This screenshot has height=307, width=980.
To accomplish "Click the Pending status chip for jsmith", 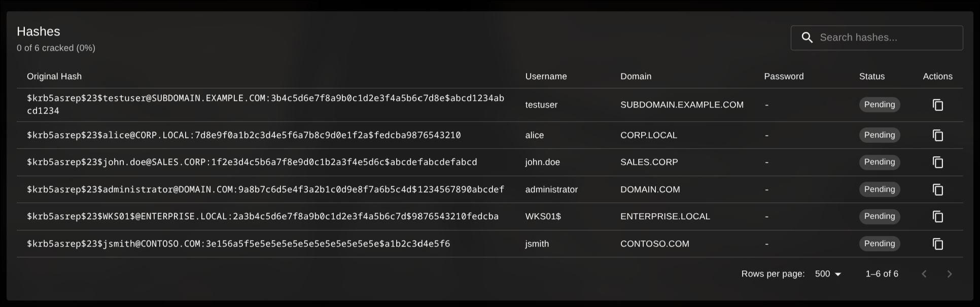I will pyautogui.click(x=880, y=244).
